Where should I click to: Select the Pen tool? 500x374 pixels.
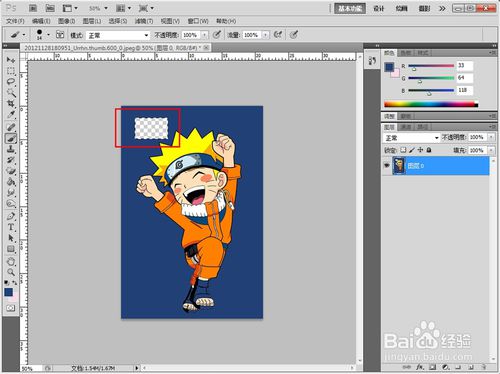click(11, 216)
